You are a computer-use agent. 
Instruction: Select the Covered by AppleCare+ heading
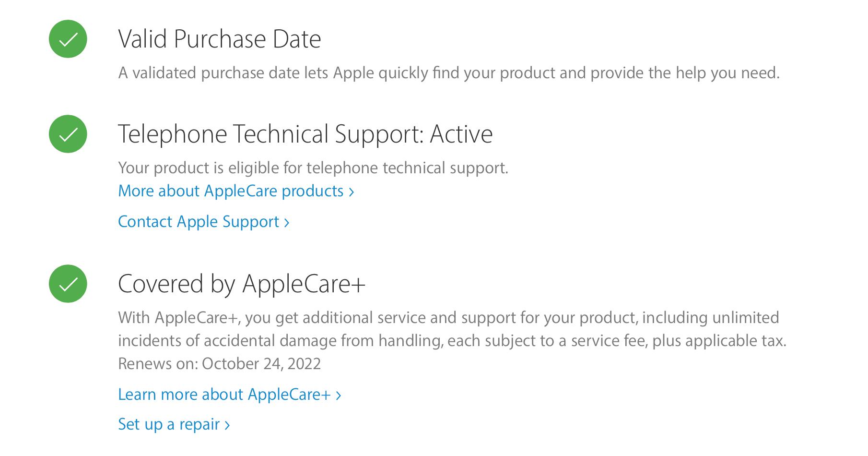[242, 284]
